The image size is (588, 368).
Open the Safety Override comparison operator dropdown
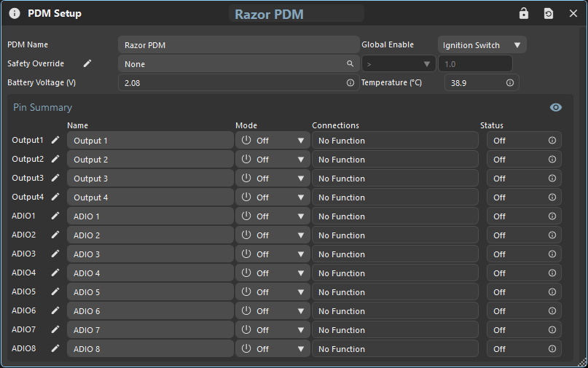pos(398,64)
